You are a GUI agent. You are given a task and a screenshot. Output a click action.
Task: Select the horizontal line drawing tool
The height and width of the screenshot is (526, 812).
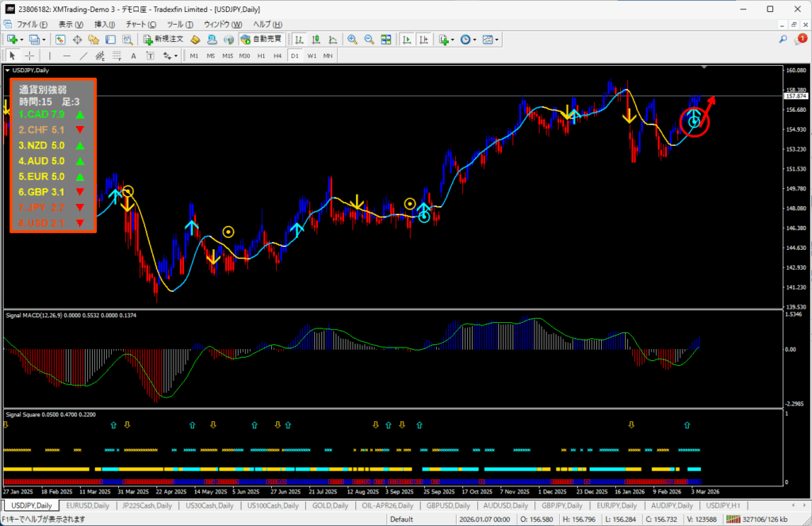pos(67,56)
